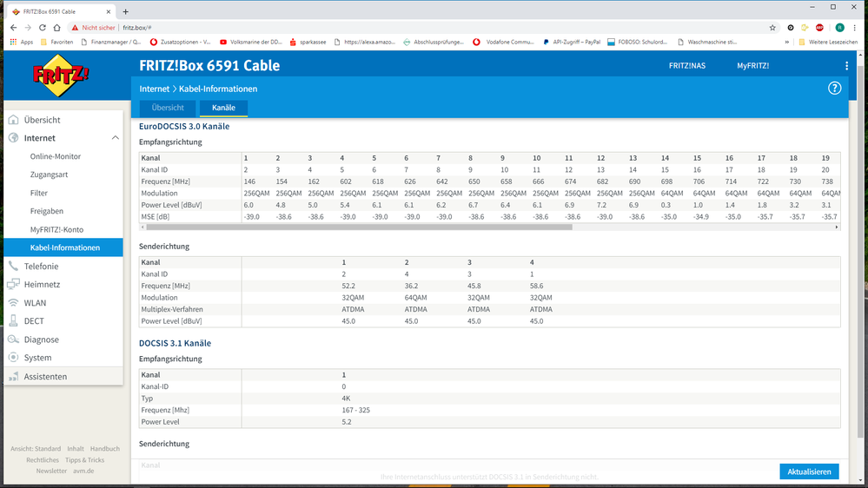868x488 pixels.
Task: Bookmark page with the star icon
Action: 772,28
